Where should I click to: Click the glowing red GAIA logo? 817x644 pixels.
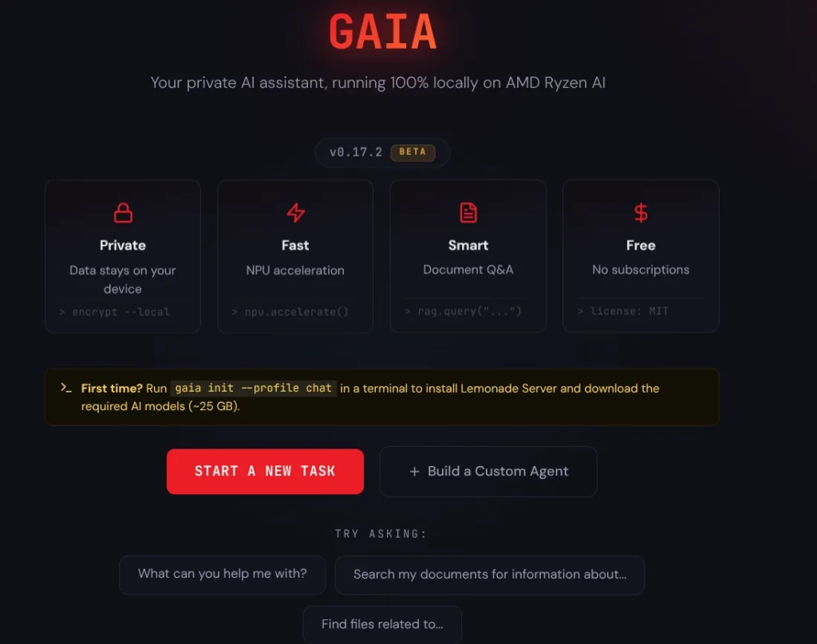[383, 32]
